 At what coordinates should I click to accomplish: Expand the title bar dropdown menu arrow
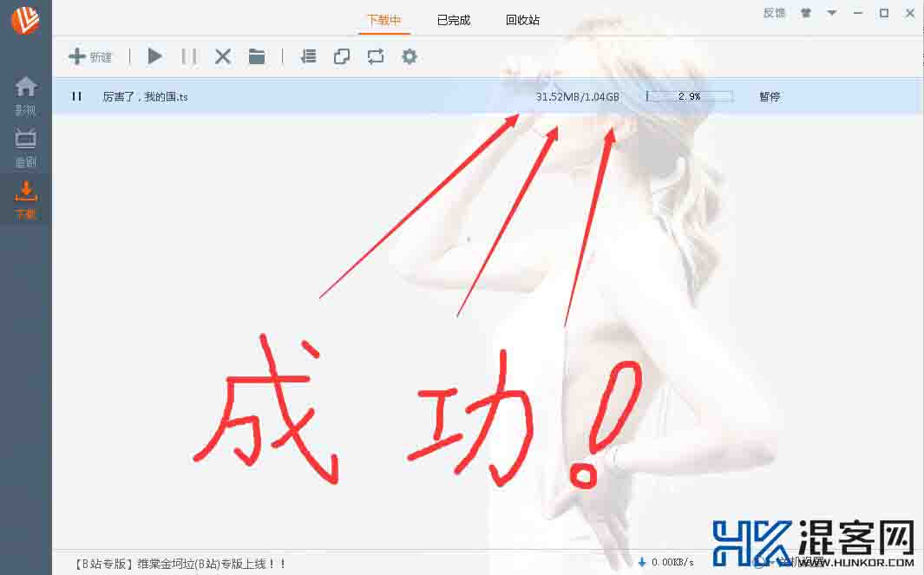[831, 13]
